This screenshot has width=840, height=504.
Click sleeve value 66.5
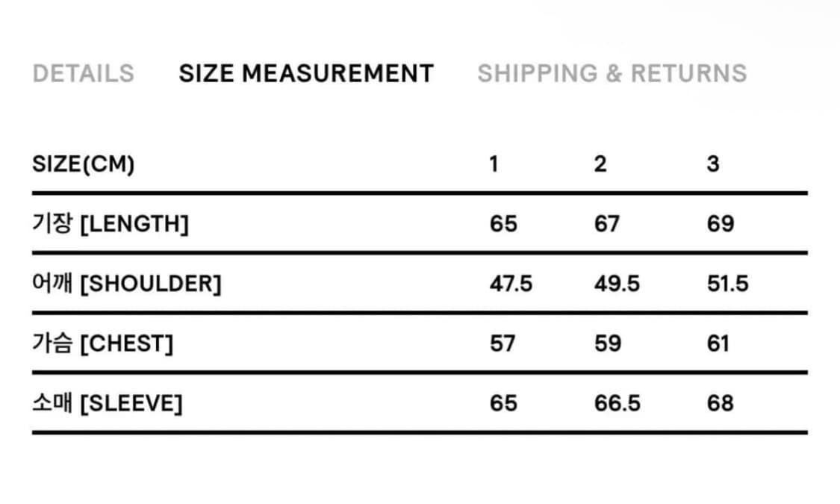pyautogui.click(x=617, y=403)
